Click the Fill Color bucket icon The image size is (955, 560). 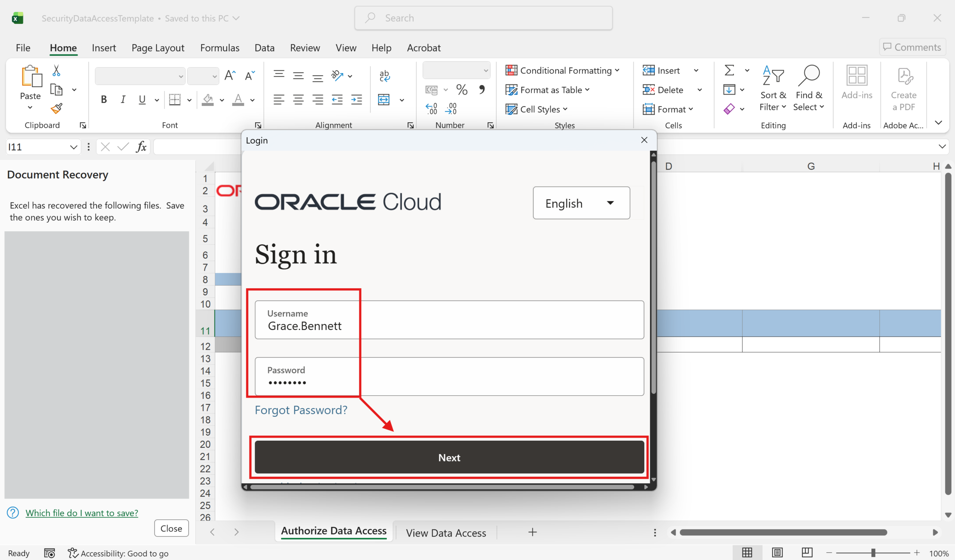(208, 100)
